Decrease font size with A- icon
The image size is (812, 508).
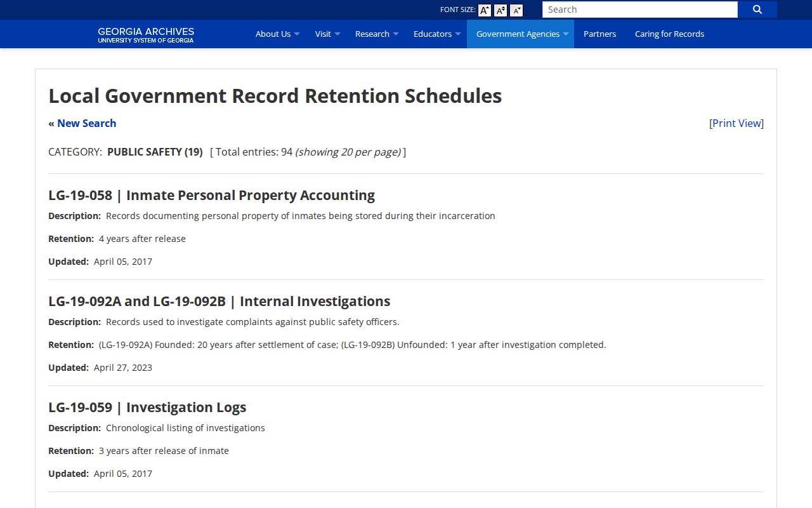pos(516,10)
